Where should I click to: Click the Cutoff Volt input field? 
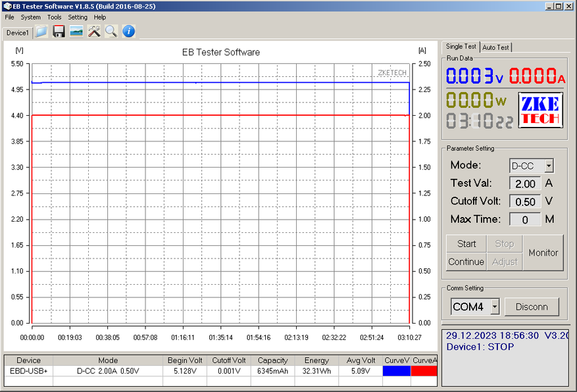click(525, 201)
